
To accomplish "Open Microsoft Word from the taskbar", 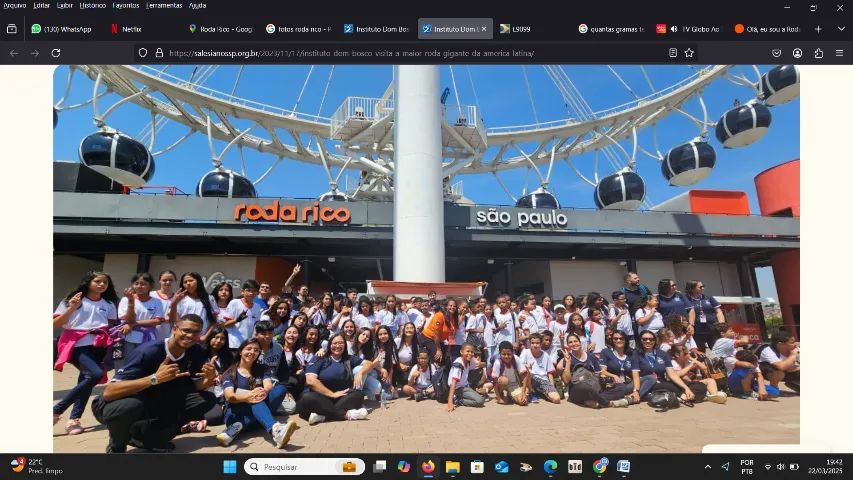I will [x=623, y=467].
